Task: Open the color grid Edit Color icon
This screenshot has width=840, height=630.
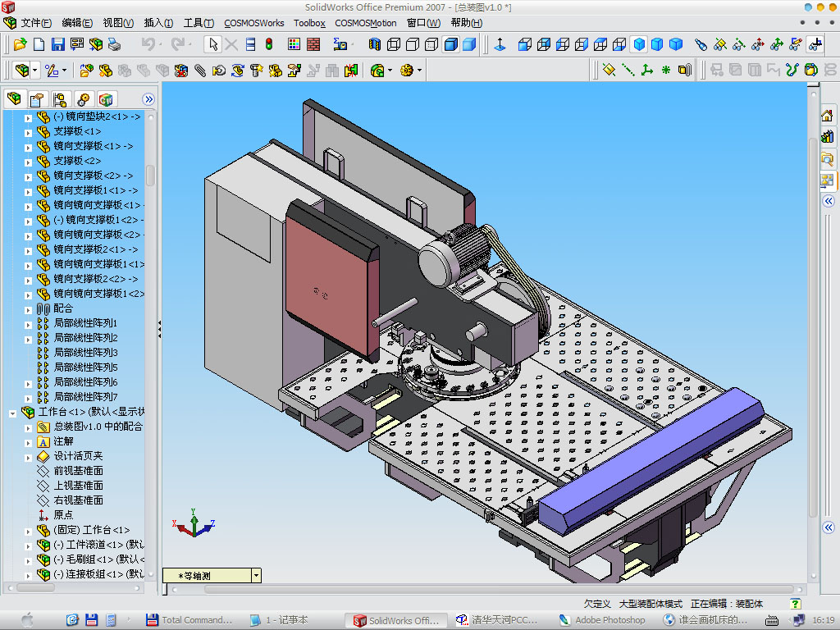Action: coord(294,44)
